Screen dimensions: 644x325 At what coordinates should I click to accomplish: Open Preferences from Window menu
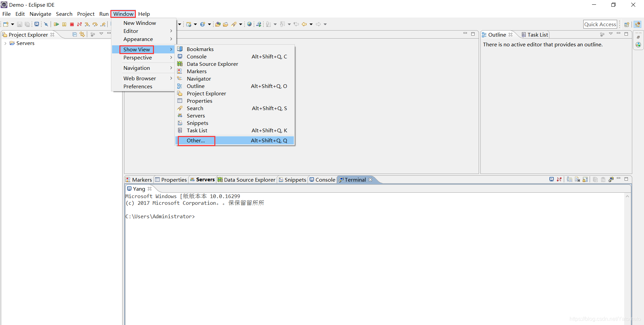click(x=144, y=86)
